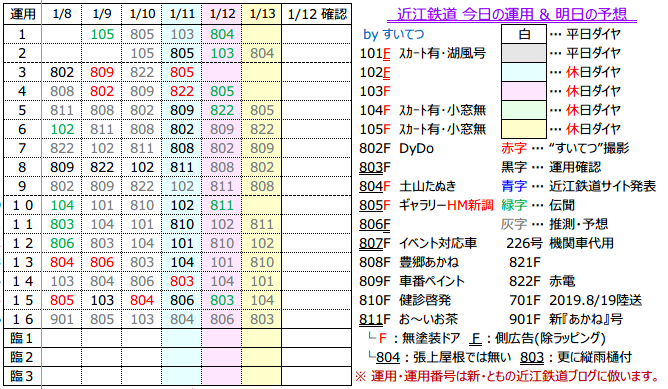The image size is (668, 389).
Task: Select the 1/11 column header
Action: coord(182,14)
